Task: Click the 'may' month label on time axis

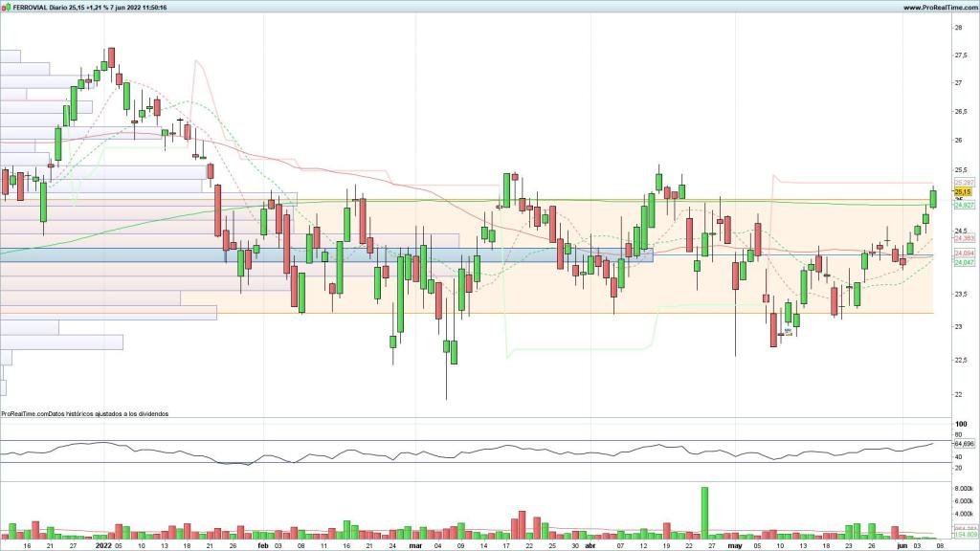Action: click(735, 544)
